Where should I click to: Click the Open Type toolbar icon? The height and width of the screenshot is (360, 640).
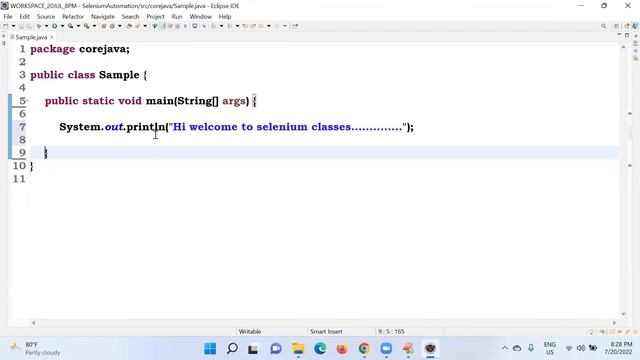coord(129,26)
